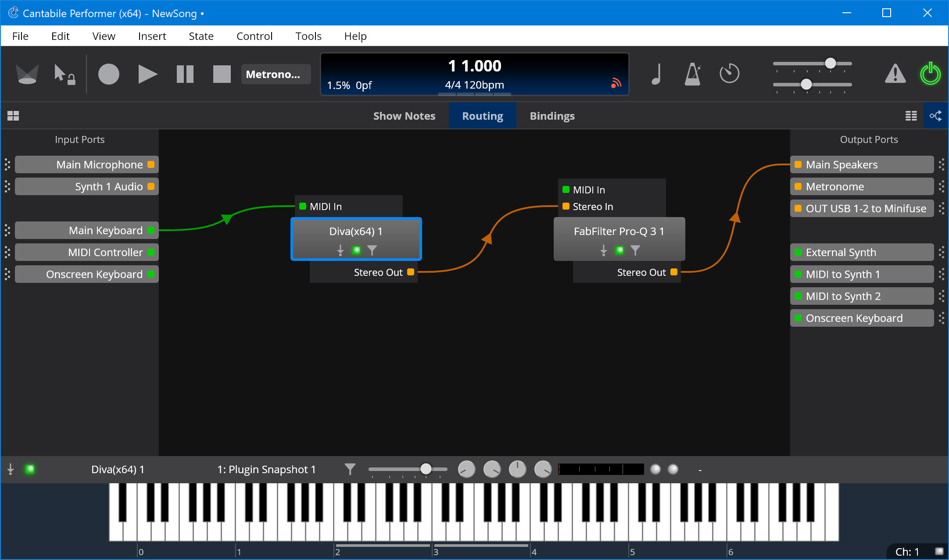
Task: Select Onscreen Keyboard output port
Action: [x=862, y=318]
